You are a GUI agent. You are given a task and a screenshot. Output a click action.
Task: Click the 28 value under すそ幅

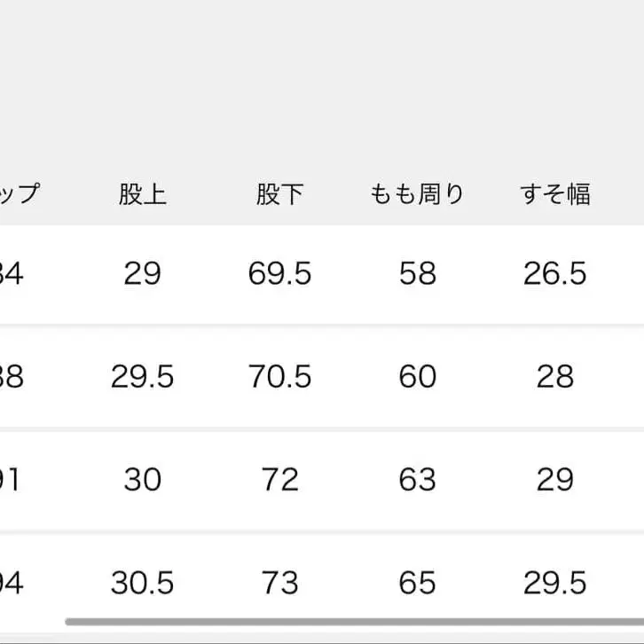click(x=555, y=377)
